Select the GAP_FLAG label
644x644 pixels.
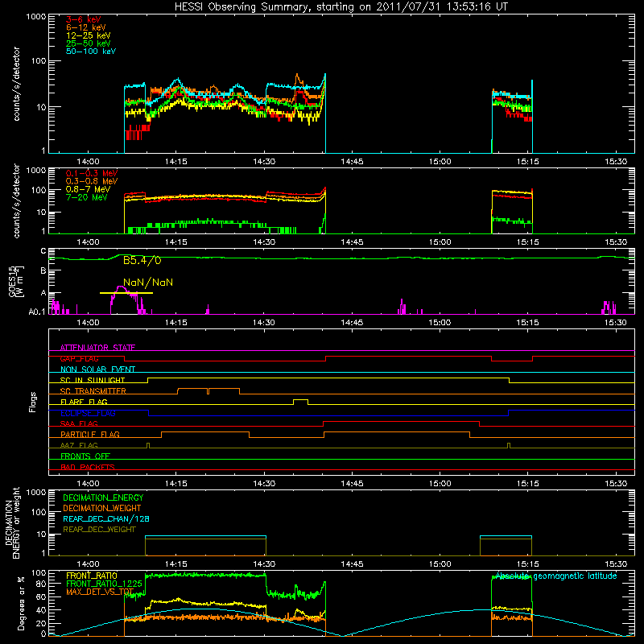pyautogui.click(x=79, y=358)
